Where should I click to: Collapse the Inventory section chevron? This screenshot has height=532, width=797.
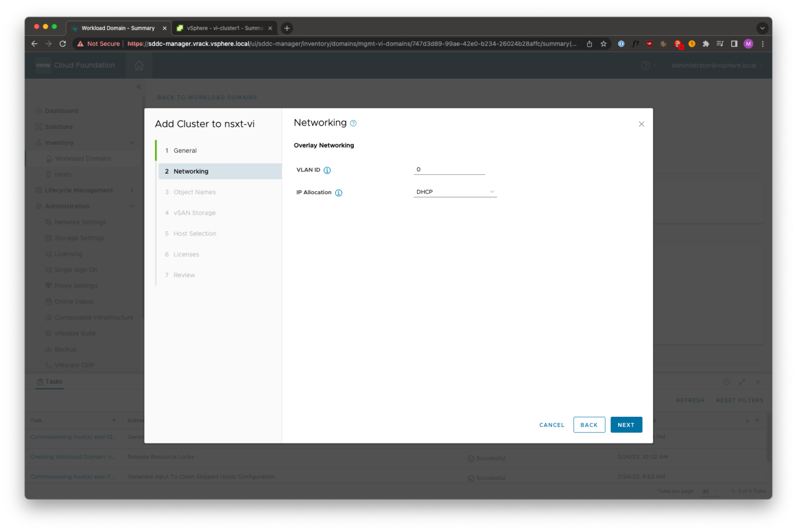coord(132,142)
